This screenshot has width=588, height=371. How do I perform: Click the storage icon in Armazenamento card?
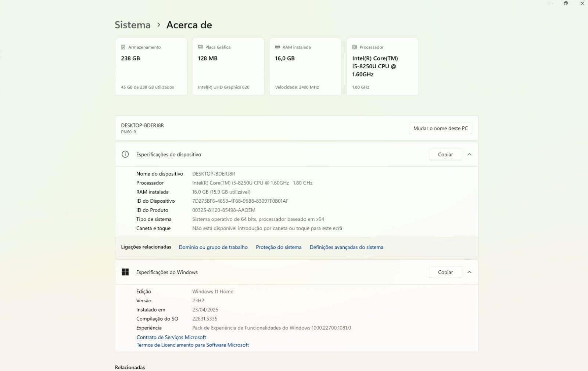pyautogui.click(x=123, y=47)
